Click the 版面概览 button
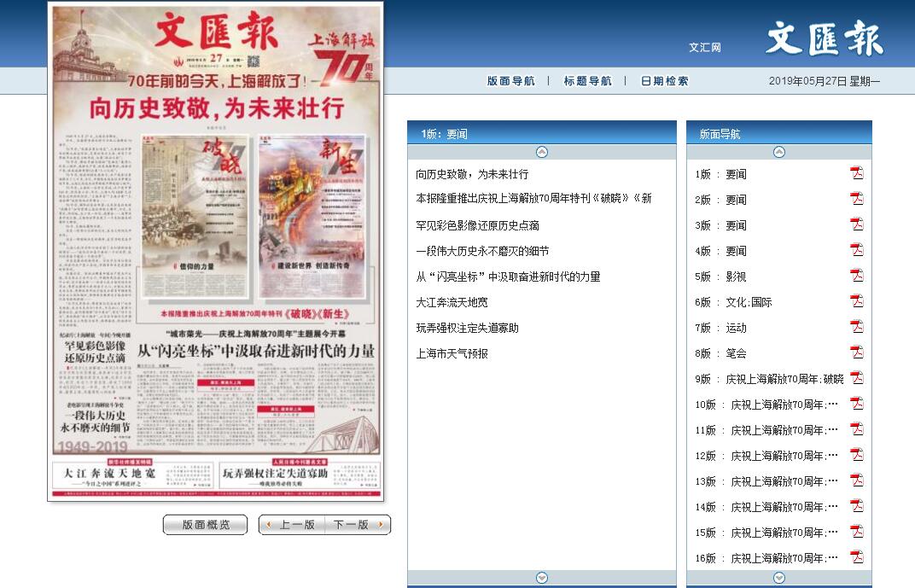This screenshot has height=588, width=915. pyautogui.click(x=205, y=525)
